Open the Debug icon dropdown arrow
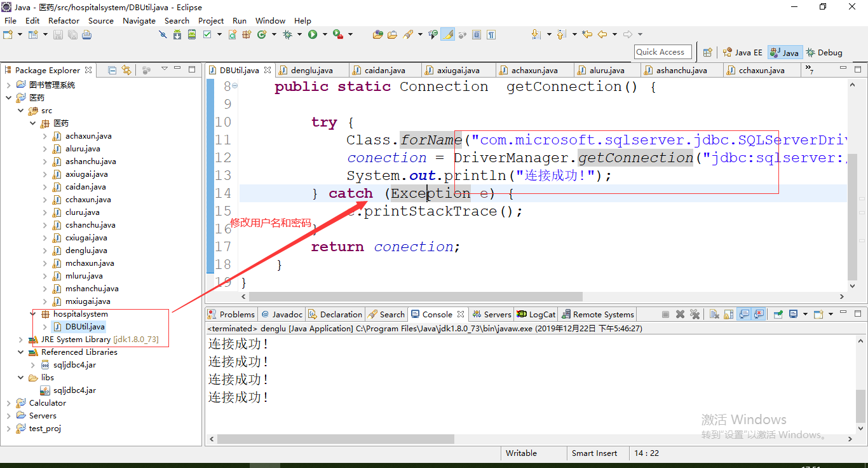 (x=299, y=34)
